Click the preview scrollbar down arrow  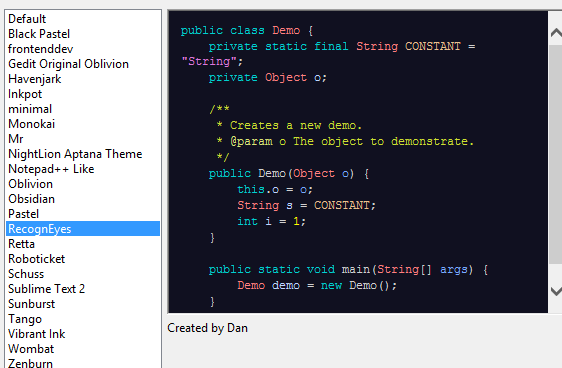pos(556,291)
